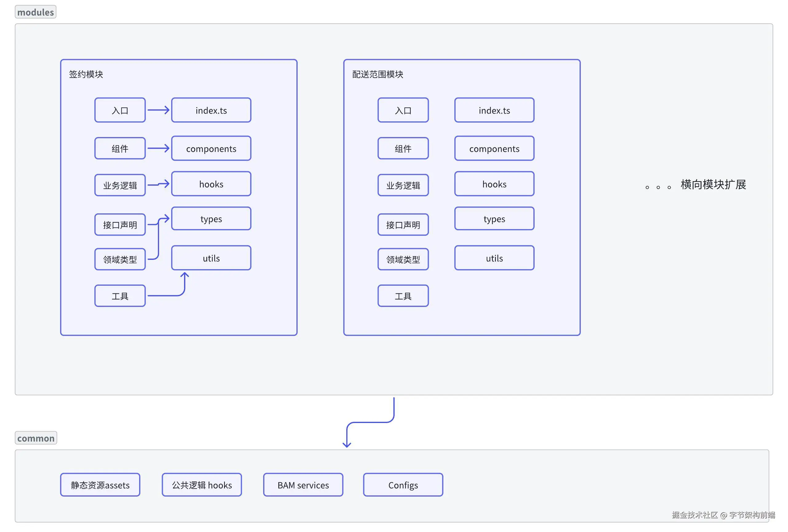Click 组件 box in 配送范围模块
The height and width of the screenshot is (532, 788).
(x=403, y=148)
